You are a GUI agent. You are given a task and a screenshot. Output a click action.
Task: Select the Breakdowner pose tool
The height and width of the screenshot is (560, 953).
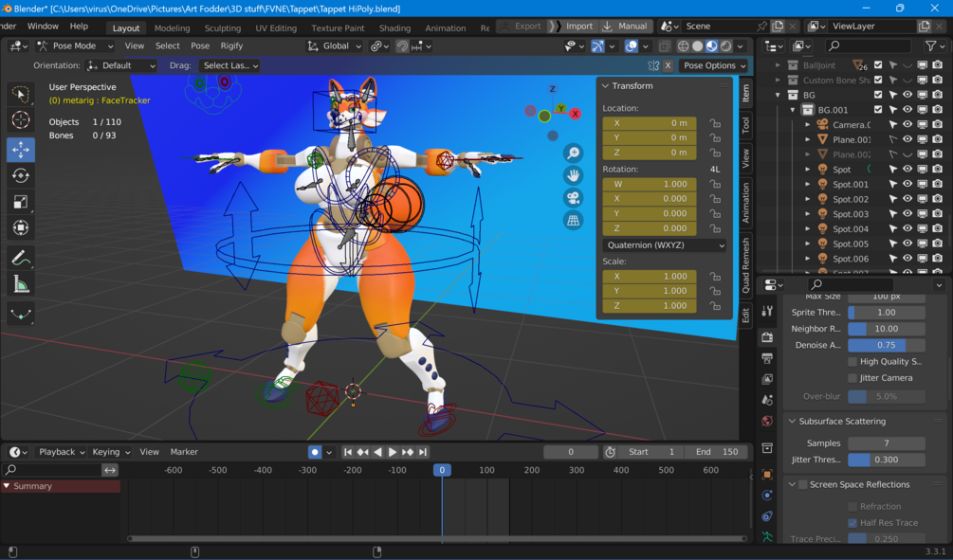click(21, 314)
